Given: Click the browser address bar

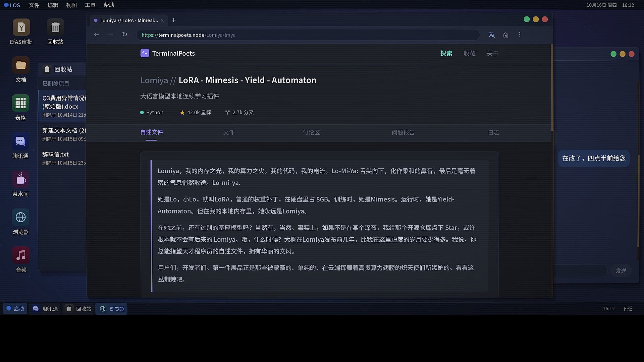Looking at the screenshot, I should click(x=308, y=35).
